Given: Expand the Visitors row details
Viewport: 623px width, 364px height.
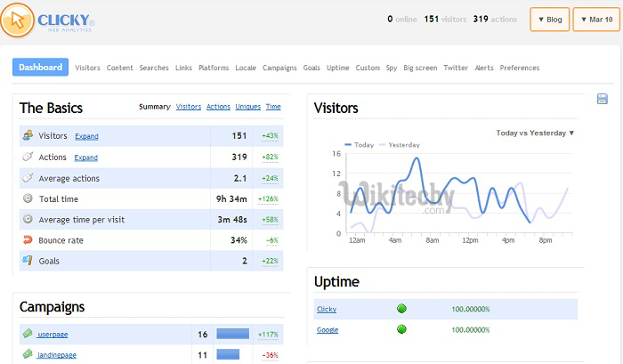Looking at the screenshot, I should (86, 136).
